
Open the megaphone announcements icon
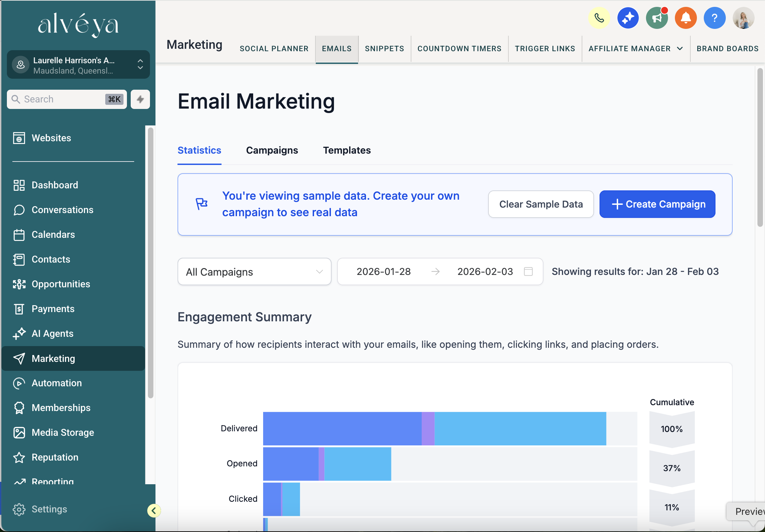coord(657,18)
